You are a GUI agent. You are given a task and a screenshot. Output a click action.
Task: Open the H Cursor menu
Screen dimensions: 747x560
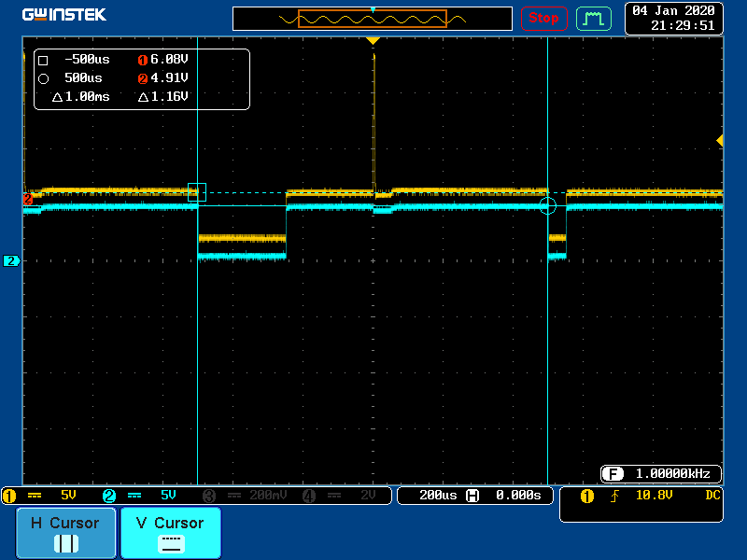(x=66, y=533)
